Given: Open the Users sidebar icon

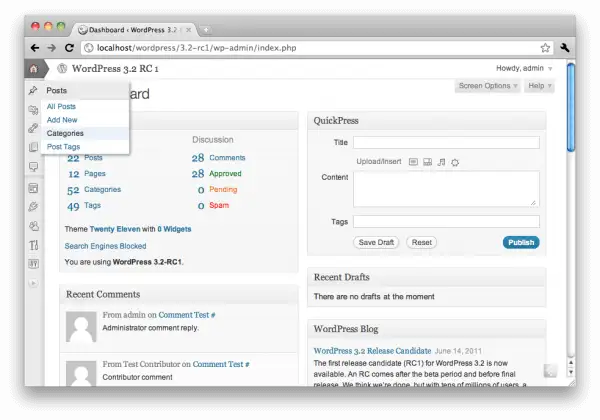Looking at the screenshot, I should 34,226.
